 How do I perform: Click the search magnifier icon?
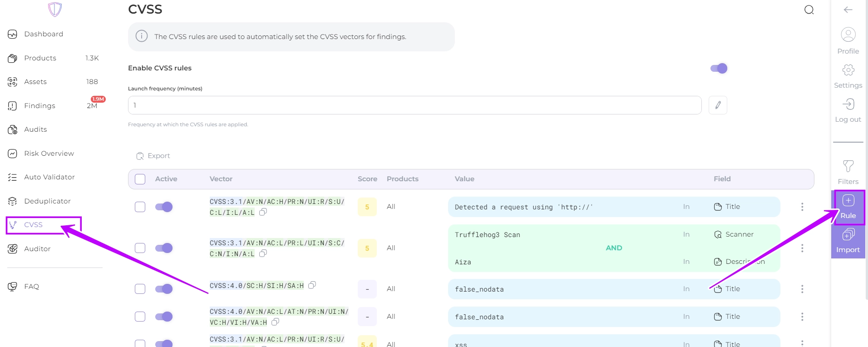(809, 10)
